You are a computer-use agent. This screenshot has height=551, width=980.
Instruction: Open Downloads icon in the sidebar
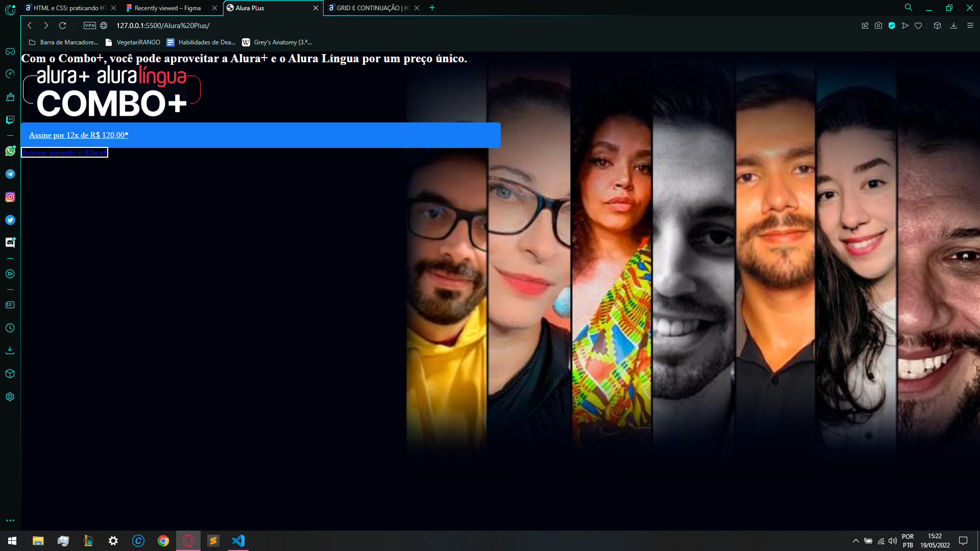[10, 350]
